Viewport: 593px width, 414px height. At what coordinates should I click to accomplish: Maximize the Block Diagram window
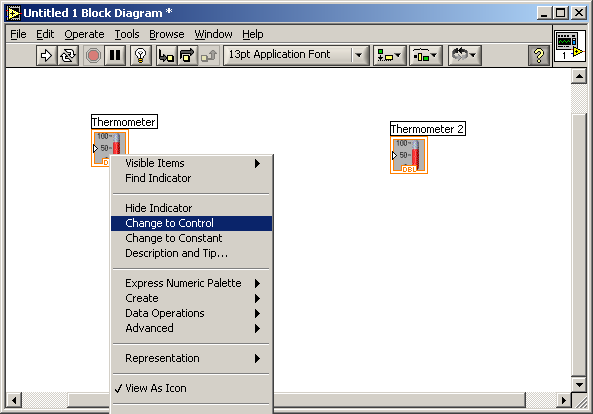[561, 14]
